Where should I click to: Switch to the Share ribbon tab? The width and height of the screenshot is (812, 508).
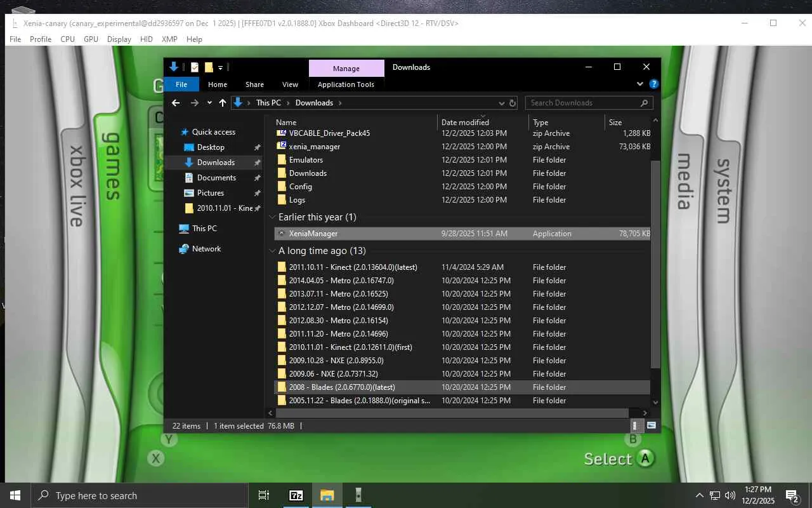click(x=254, y=84)
